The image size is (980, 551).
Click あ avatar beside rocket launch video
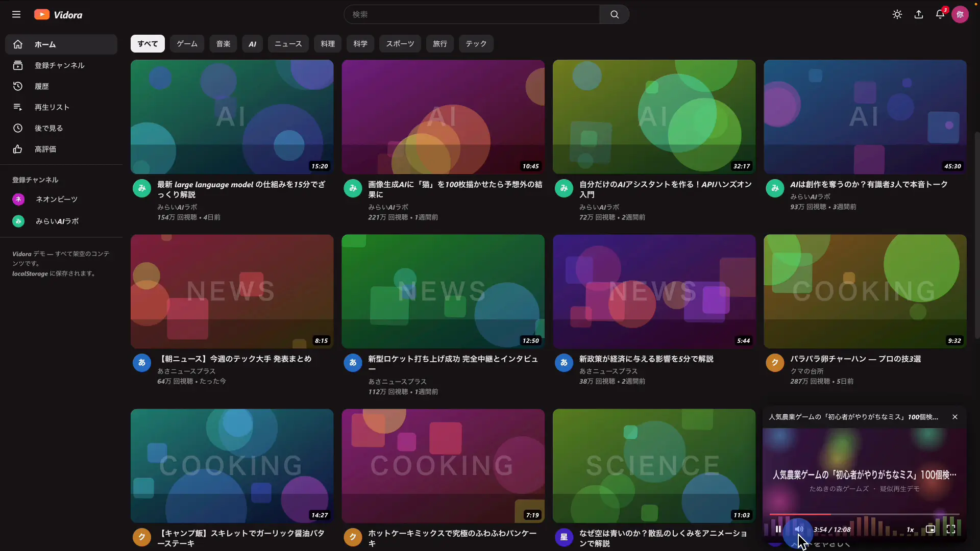click(x=353, y=363)
